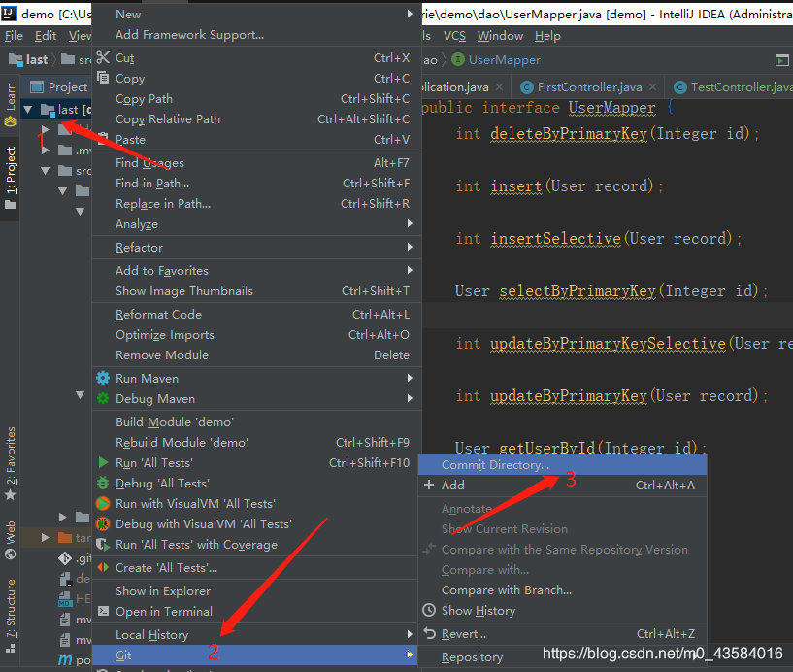Choose Find in Path... menu entry

tap(256, 184)
